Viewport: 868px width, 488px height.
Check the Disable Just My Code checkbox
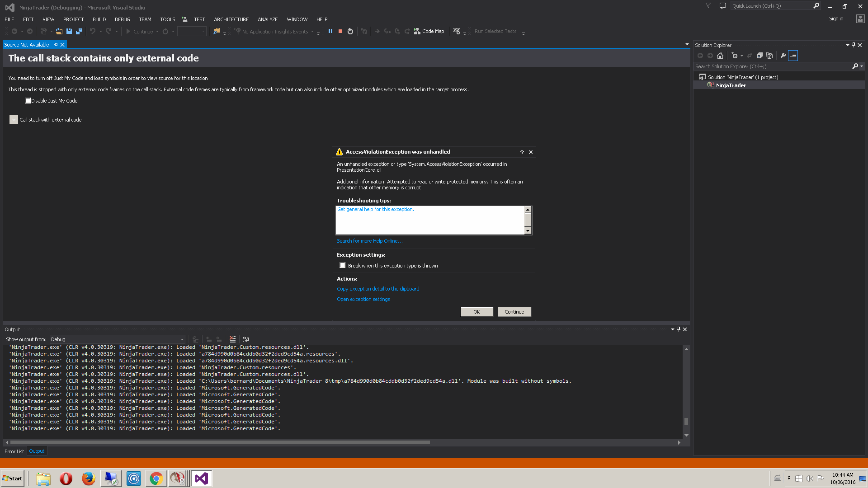tap(28, 101)
